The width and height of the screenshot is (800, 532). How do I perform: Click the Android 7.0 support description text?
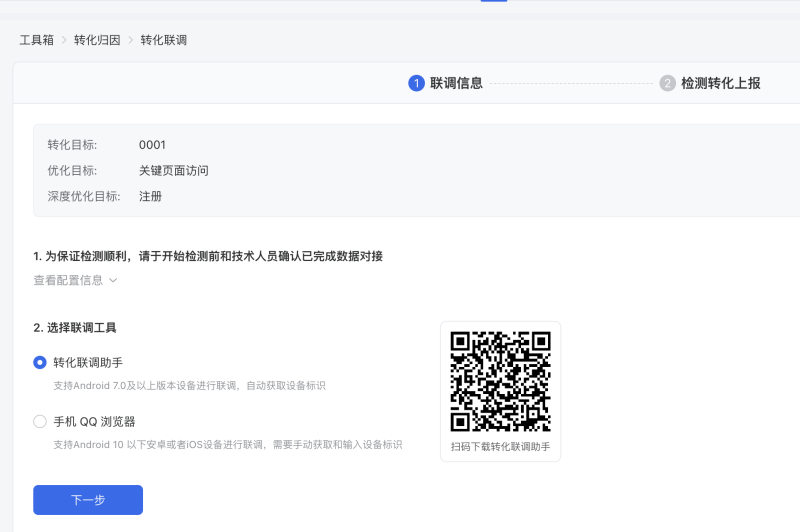coord(189,386)
